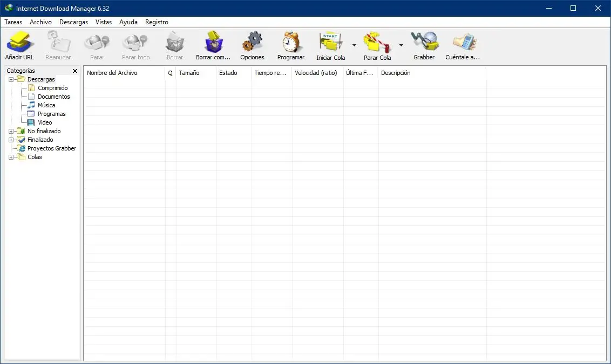Click the Descargas open folder icon

(x=21, y=79)
